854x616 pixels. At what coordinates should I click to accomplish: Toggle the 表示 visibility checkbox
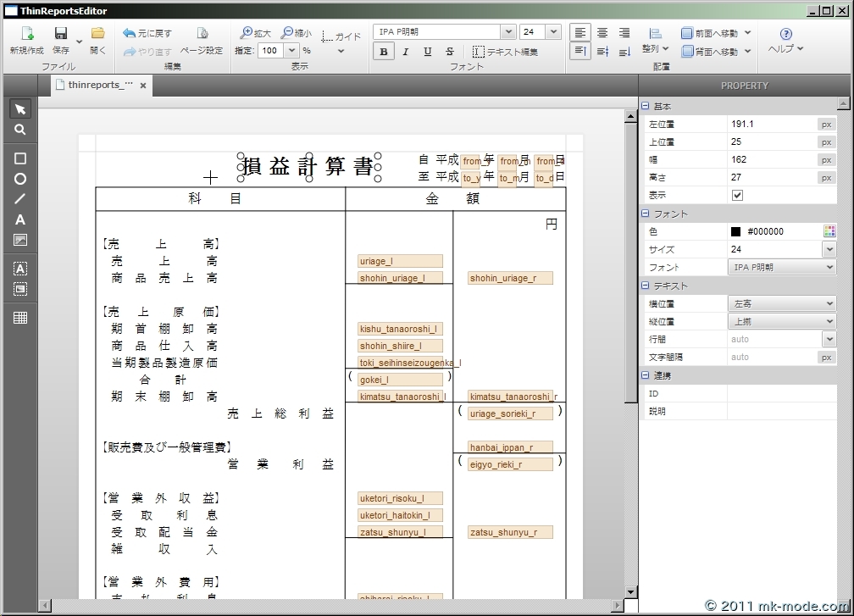[x=737, y=195]
